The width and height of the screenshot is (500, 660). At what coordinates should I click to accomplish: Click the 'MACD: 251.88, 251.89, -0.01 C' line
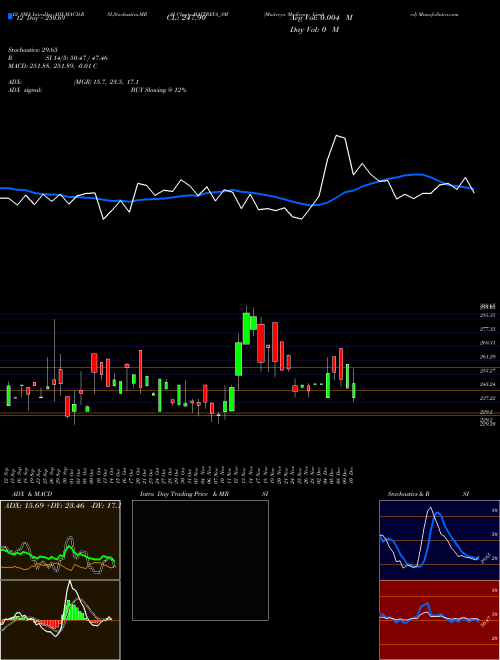[x=53, y=66]
